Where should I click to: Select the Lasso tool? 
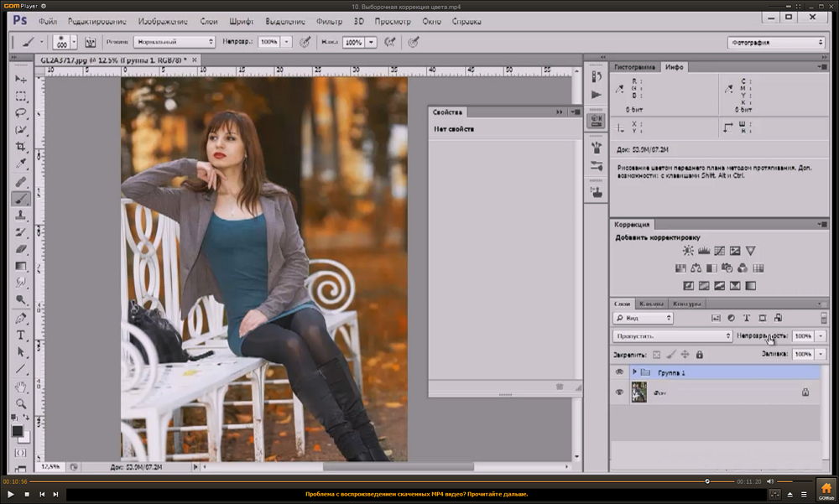point(21,113)
